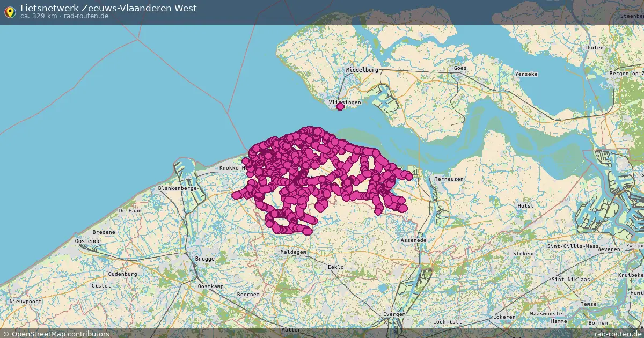644x338 pixels.
Task: Click the Oostende city label
Action: (x=87, y=241)
